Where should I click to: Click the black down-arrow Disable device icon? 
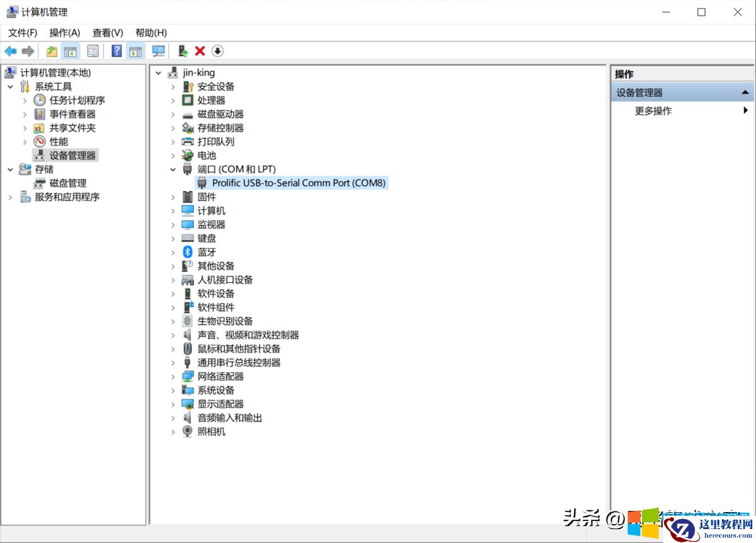[x=218, y=51]
